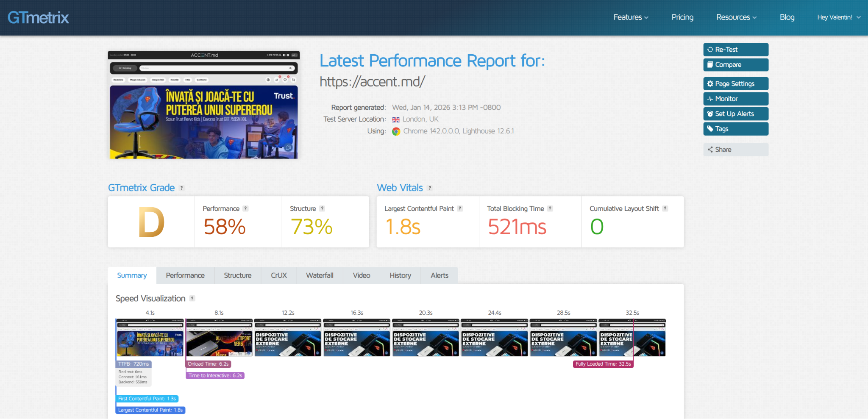Click the Cumulative Layout Shift help icon
868x419 pixels.
pyautogui.click(x=665, y=208)
